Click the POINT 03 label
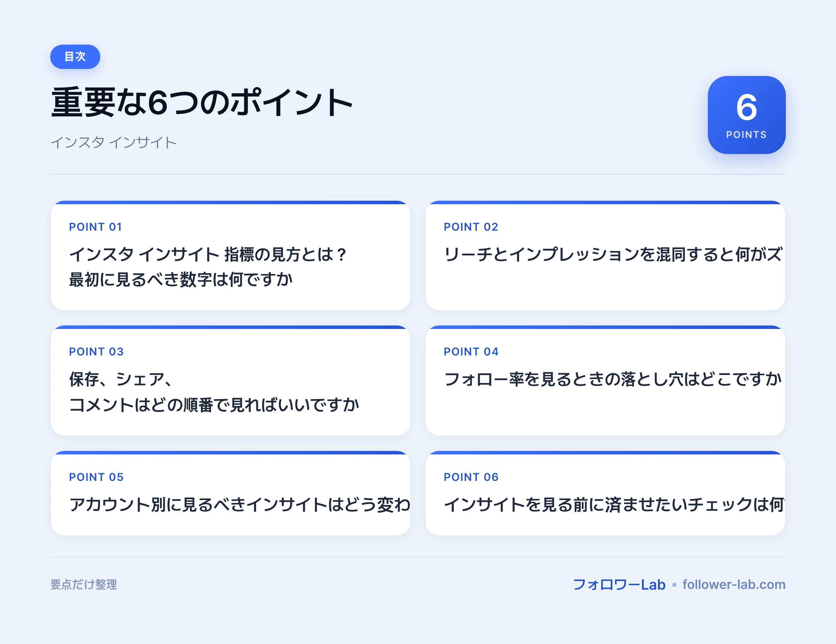 [x=96, y=352]
